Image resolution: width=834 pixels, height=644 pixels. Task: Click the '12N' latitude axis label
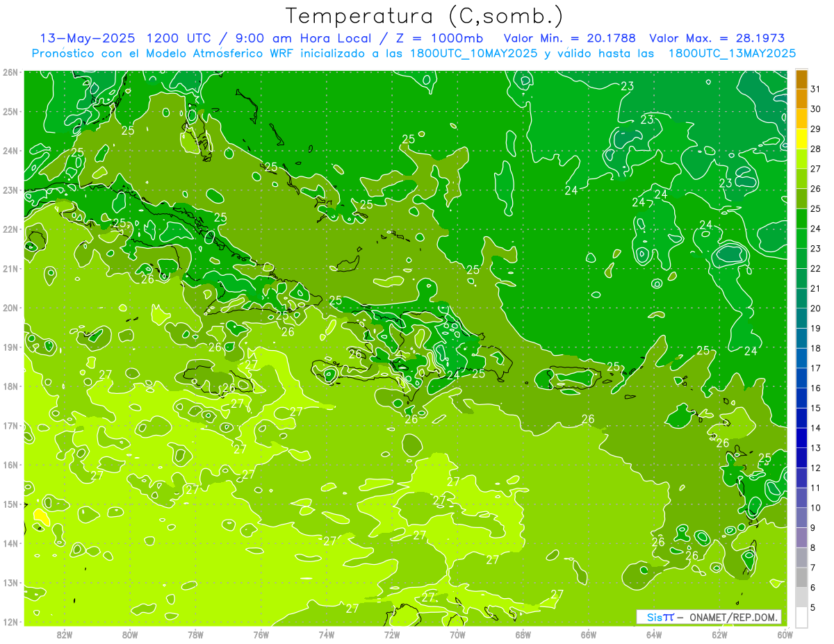click(x=10, y=622)
